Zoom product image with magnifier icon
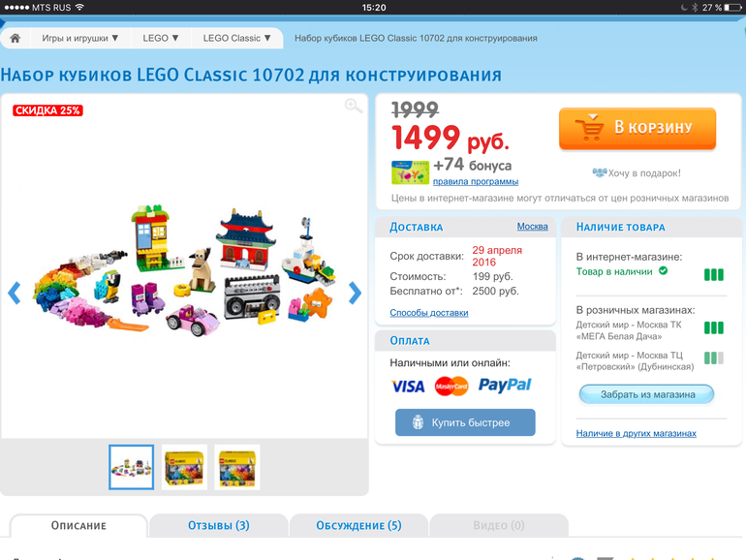 pos(354,106)
